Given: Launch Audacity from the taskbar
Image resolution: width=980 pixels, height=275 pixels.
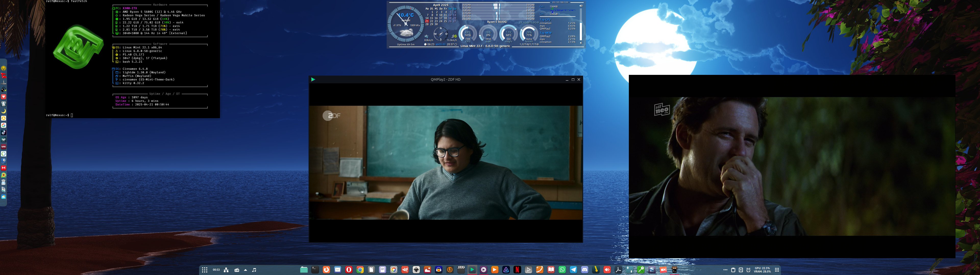Looking at the screenshot, I should (439, 270).
